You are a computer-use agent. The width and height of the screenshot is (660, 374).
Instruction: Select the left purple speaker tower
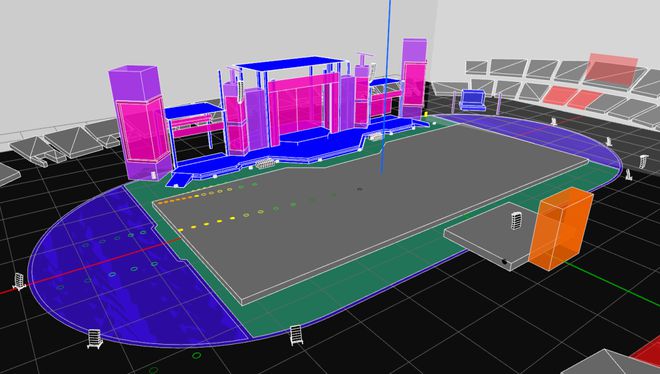tap(139, 122)
